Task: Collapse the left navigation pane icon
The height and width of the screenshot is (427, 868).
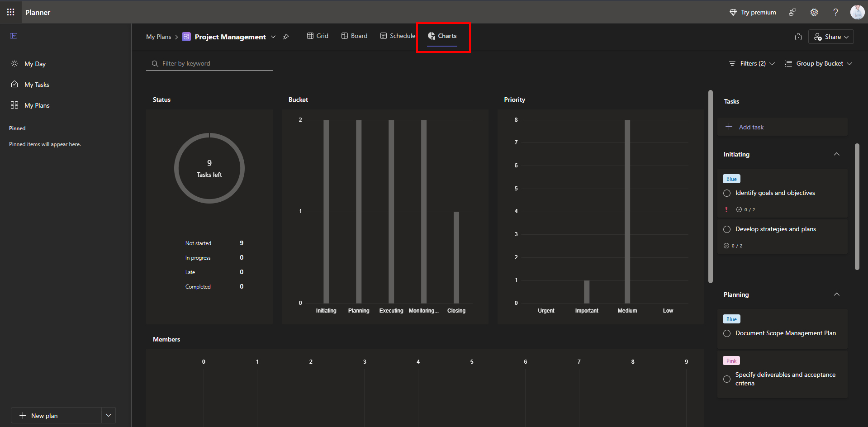Action: 14,36
